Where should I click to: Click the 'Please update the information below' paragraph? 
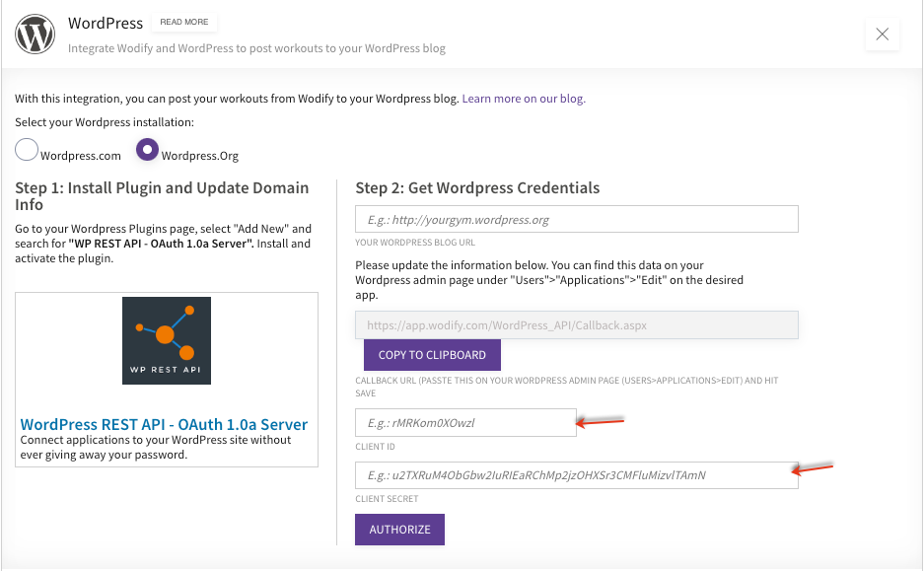[549, 280]
